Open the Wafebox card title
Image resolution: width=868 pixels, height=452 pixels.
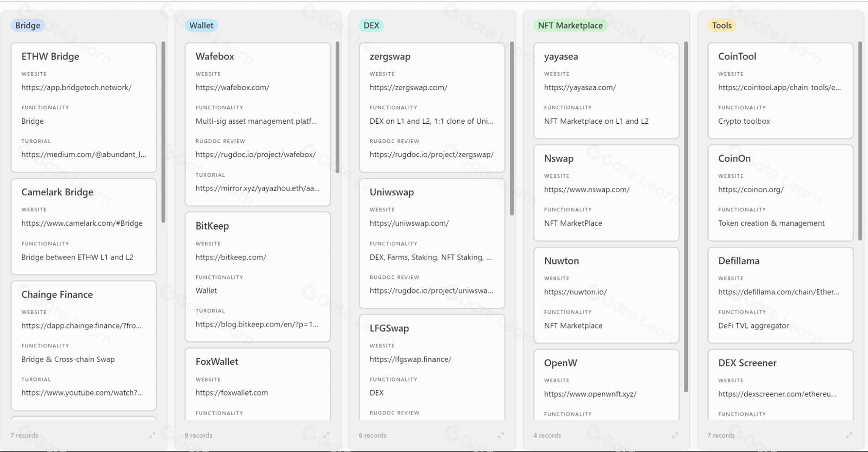coord(215,56)
